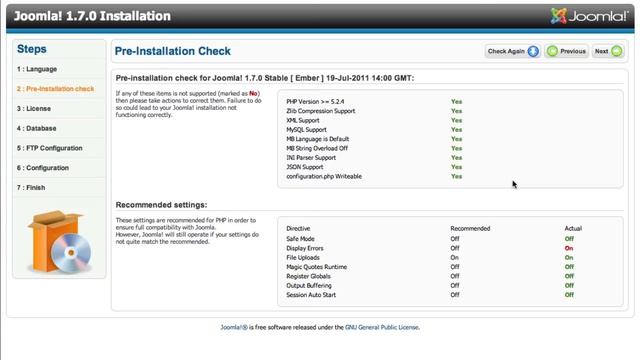Image resolution: width=640 pixels, height=360 pixels.
Task: Click the green Next arrow icon
Action: coord(617,51)
